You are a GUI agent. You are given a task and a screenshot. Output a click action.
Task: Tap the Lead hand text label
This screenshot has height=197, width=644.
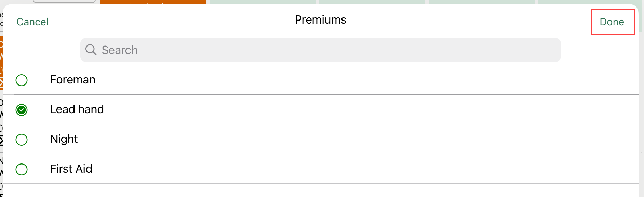click(x=77, y=109)
